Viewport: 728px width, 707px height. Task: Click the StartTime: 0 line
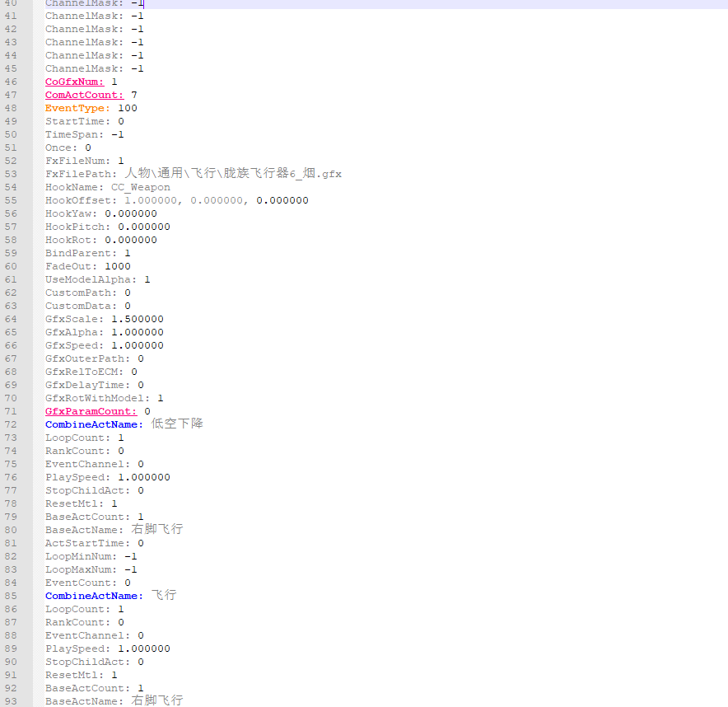85,121
